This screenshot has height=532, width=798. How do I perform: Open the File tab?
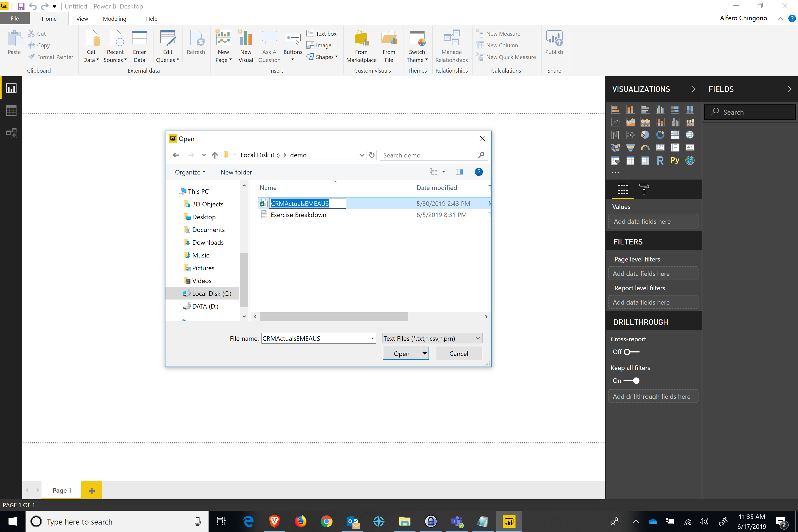tap(15, 18)
